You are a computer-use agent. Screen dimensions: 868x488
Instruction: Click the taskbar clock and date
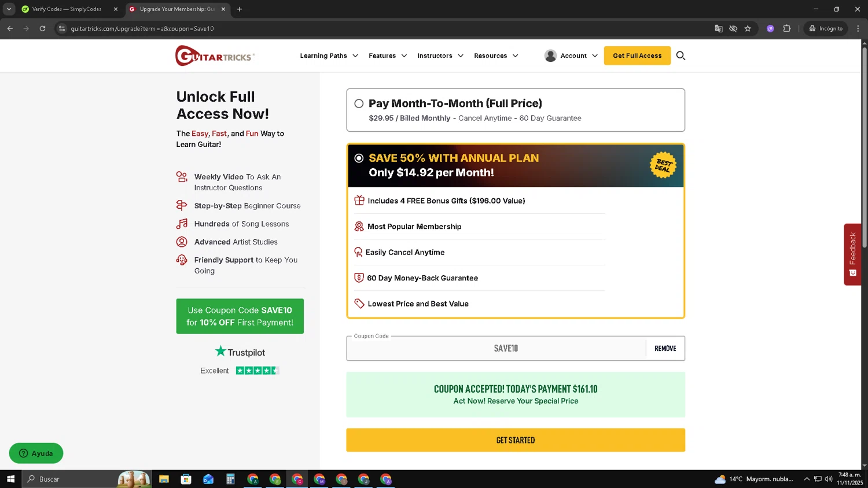click(849, 479)
